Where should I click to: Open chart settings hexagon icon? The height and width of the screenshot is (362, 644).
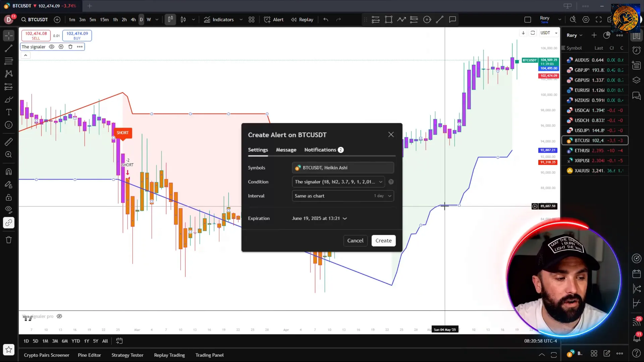coord(586,19)
